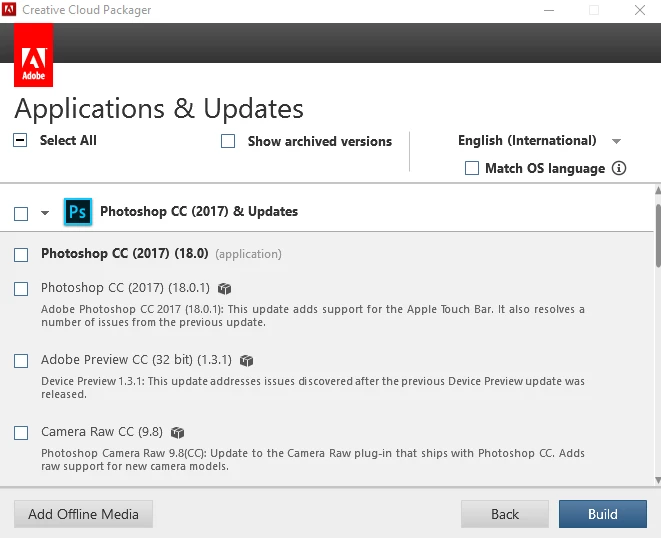Enable the Match OS language checkbox

[x=472, y=168]
